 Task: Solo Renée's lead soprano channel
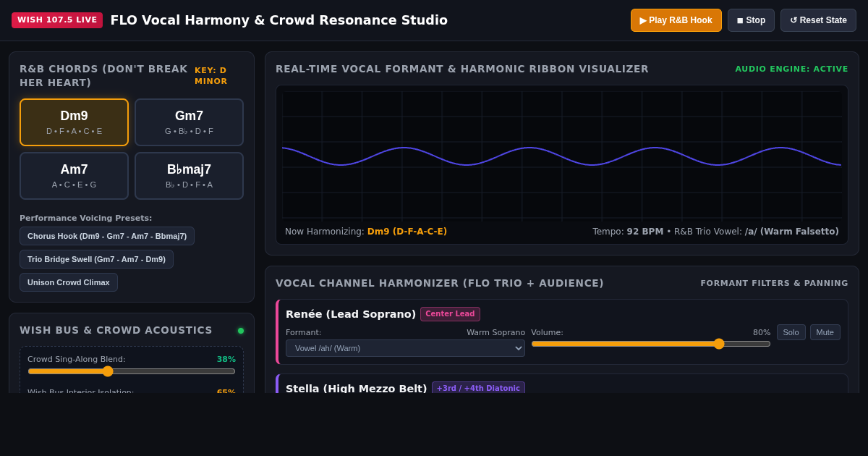click(x=791, y=332)
